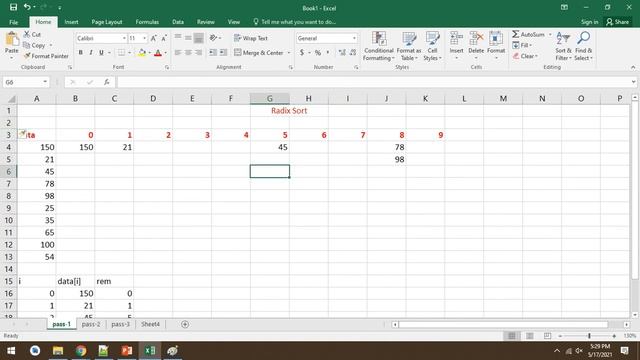
Task: Open Cell Styles gallery
Action: (432, 46)
